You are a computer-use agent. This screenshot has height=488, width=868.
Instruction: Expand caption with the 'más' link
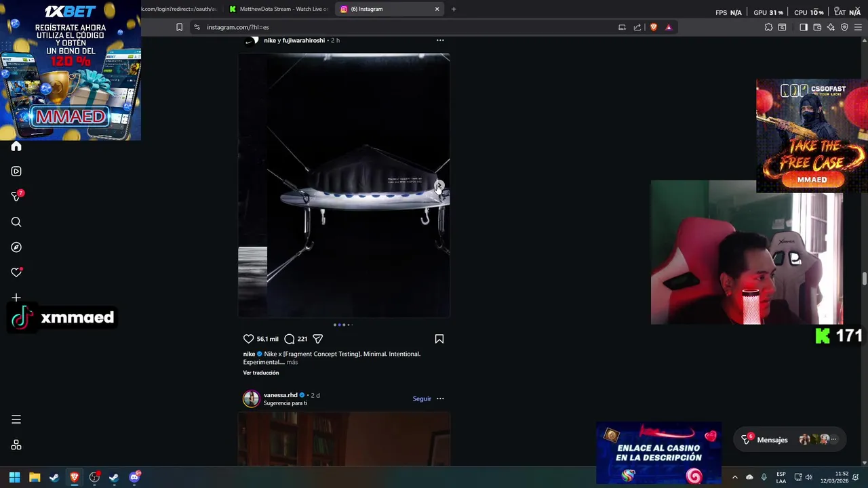[x=292, y=362]
